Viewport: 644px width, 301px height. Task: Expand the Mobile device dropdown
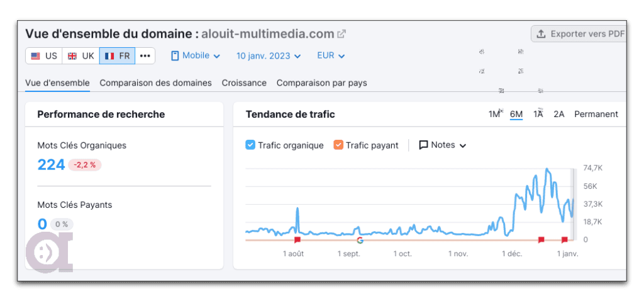(196, 56)
